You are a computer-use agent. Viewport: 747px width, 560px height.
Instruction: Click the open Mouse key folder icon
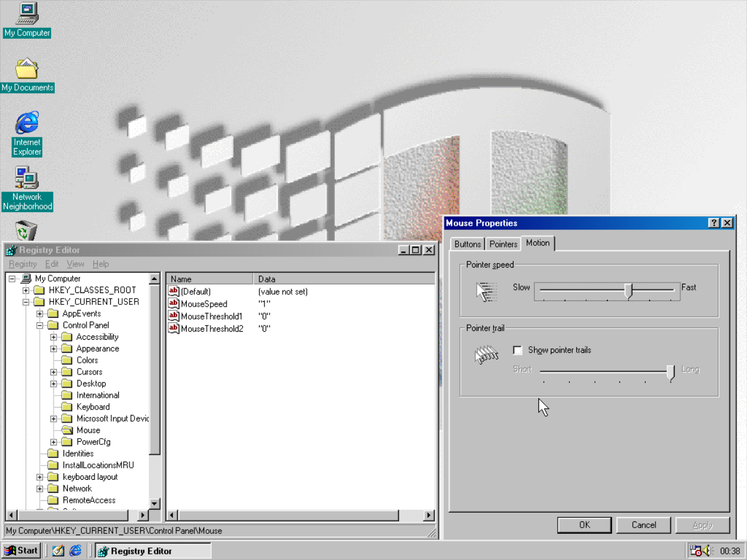(x=67, y=430)
